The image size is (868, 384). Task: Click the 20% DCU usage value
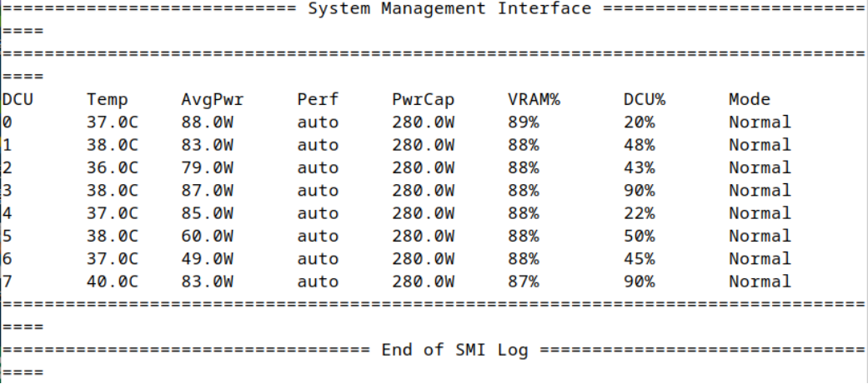(640, 122)
